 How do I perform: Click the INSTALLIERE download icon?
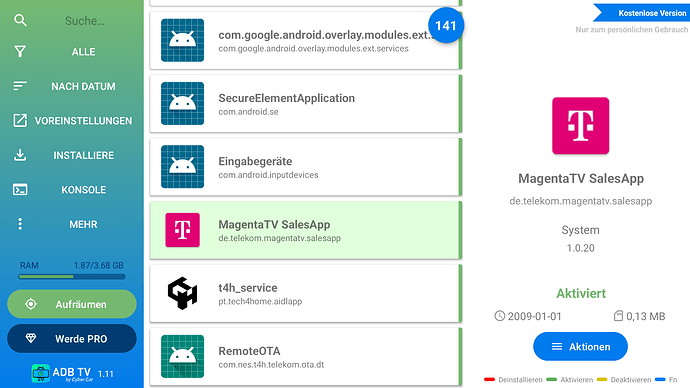click(x=20, y=155)
